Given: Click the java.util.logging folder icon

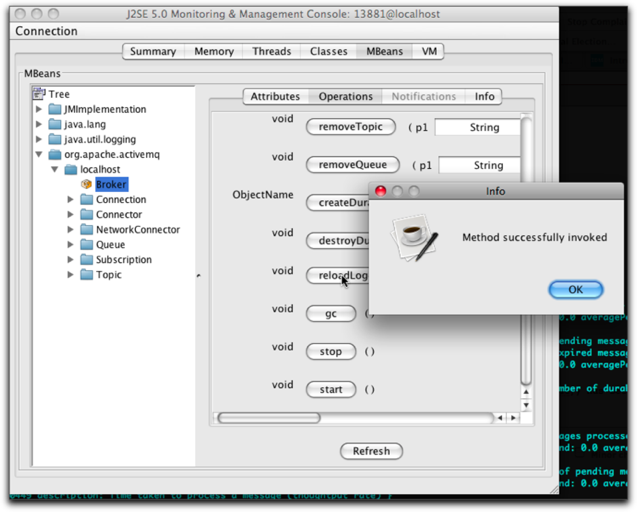Looking at the screenshot, I should tap(54, 139).
